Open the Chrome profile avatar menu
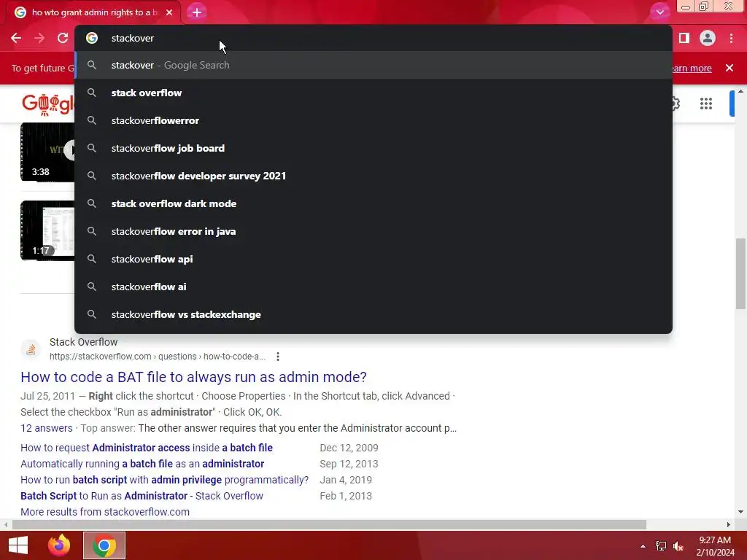747x560 pixels. (708, 38)
